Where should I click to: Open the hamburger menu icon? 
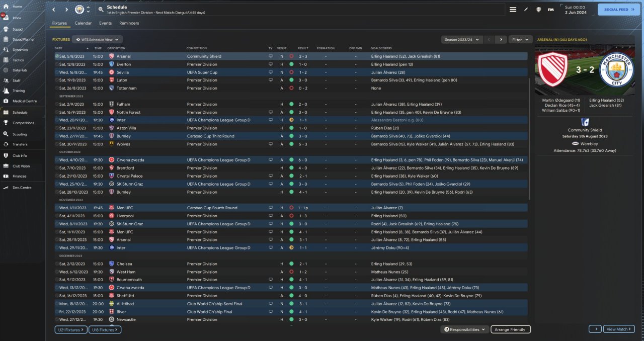(x=513, y=10)
